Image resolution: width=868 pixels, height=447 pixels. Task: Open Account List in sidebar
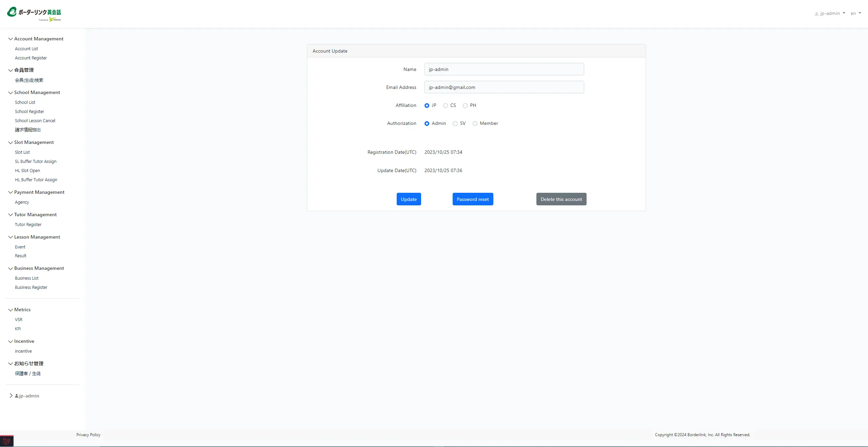tap(26, 49)
